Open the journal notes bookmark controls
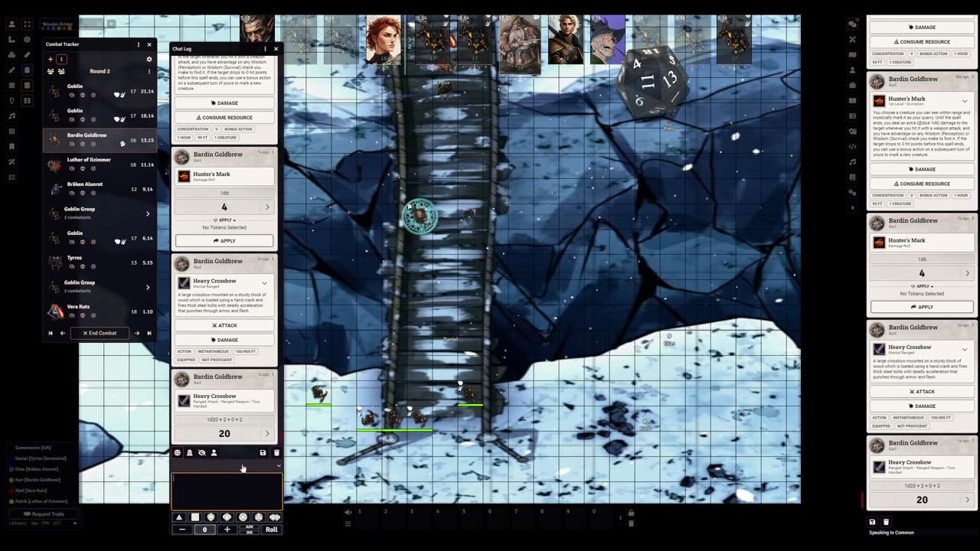Viewport: 980px width, 551px height. click(x=11, y=147)
